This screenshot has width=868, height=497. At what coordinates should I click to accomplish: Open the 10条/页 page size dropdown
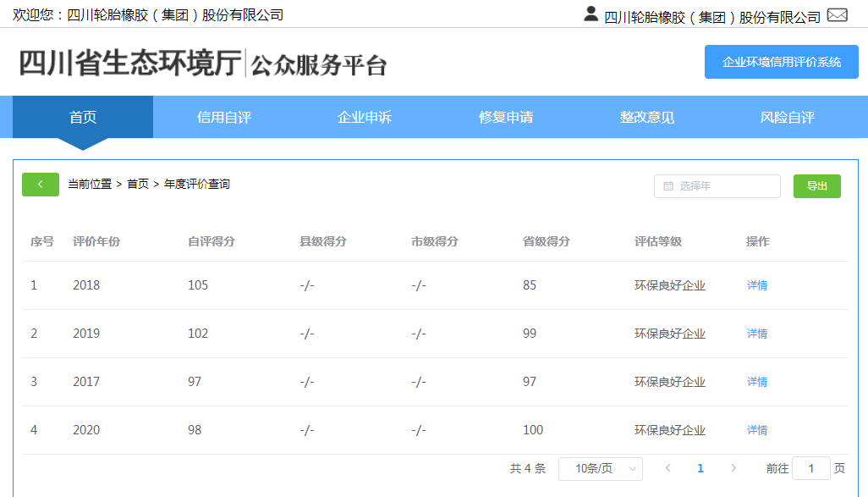point(601,469)
